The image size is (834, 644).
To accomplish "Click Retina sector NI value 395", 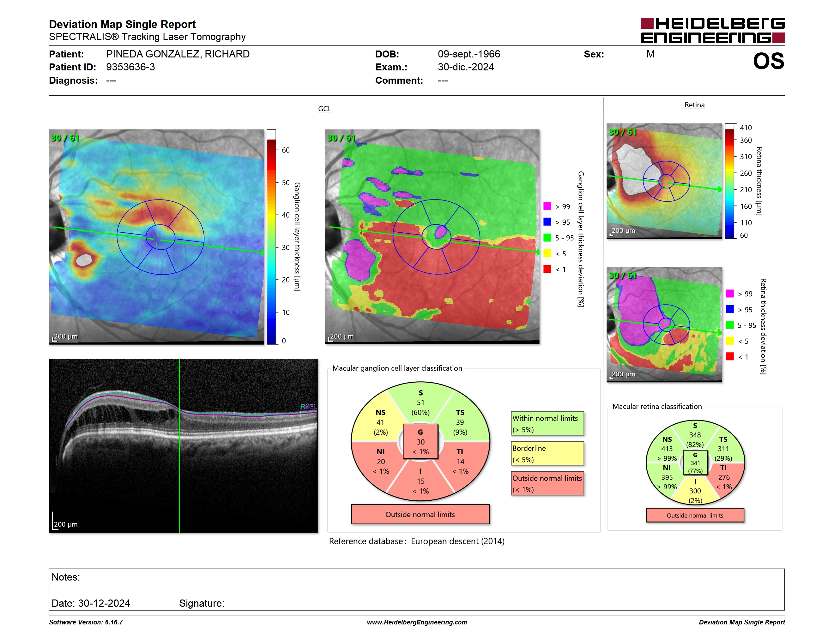I will click(667, 477).
